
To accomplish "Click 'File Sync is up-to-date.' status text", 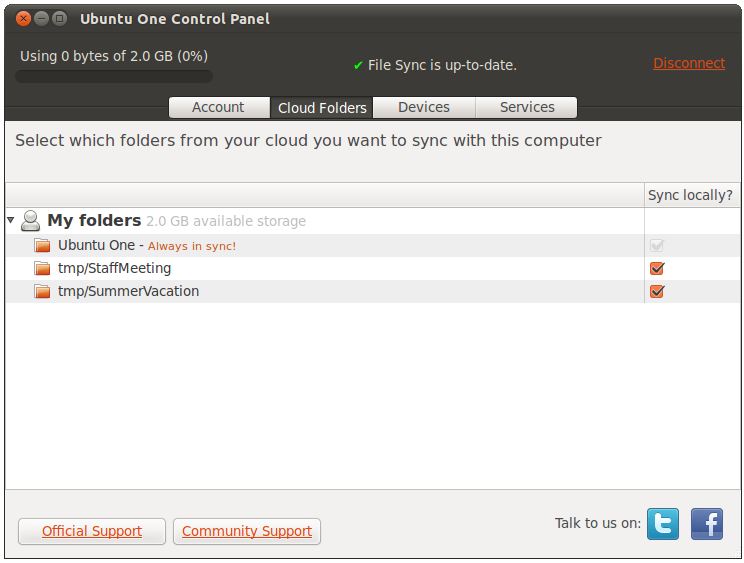I will pos(442,65).
